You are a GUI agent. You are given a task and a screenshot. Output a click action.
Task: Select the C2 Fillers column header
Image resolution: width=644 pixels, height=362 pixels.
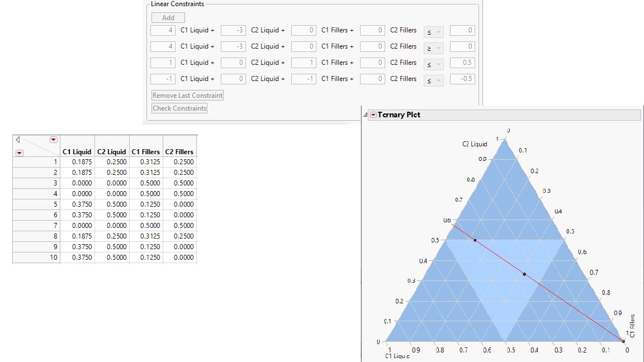(x=179, y=151)
